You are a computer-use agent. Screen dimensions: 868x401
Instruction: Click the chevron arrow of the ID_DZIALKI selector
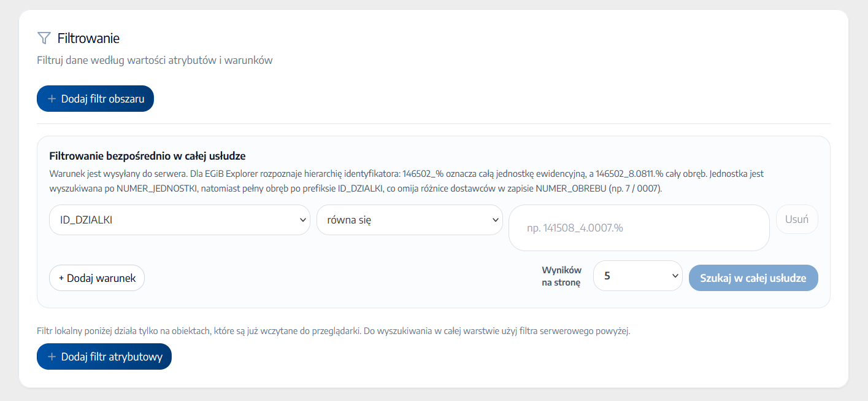(x=302, y=220)
